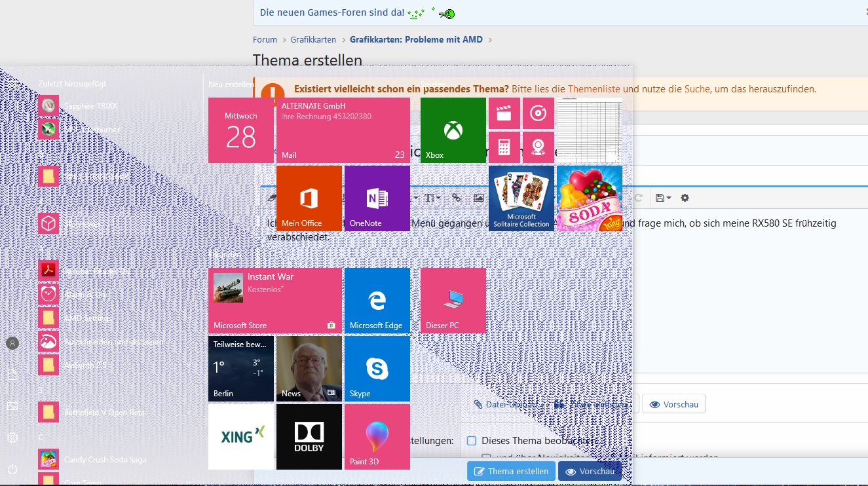This screenshot has height=486, width=868.
Task: Open the Suche link in the notice
Action: coord(697,89)
